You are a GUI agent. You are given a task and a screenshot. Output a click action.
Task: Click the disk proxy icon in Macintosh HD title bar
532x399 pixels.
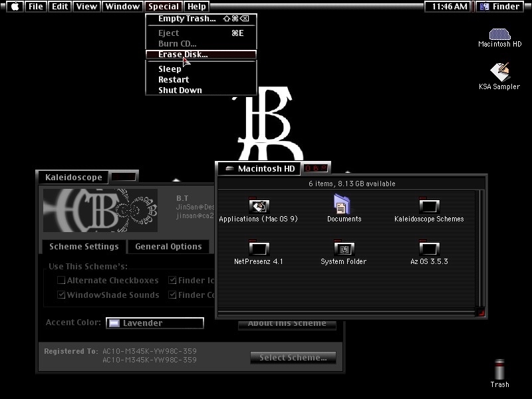[229, 168]
